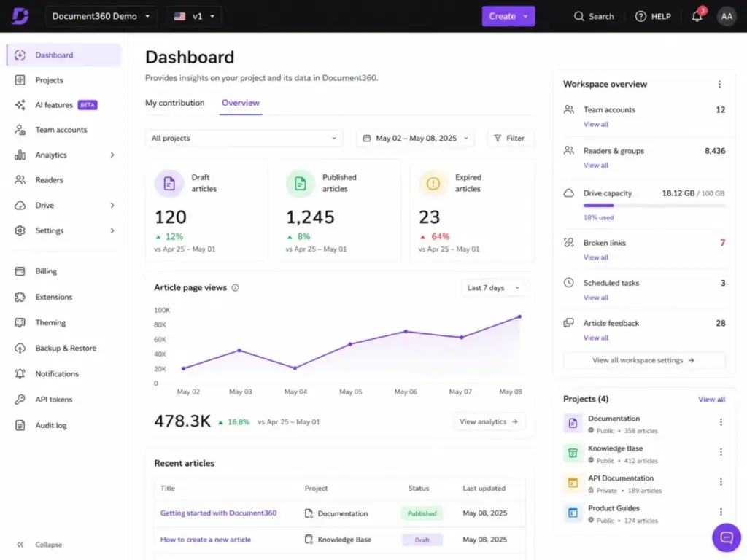Click the Filter button
Viewport: 747px width, 560px height.
tap(510, 138)
